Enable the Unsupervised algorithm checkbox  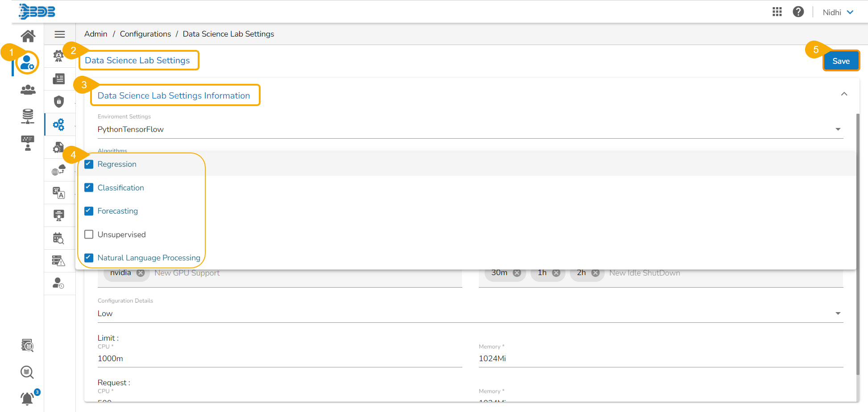click(89, 235)
